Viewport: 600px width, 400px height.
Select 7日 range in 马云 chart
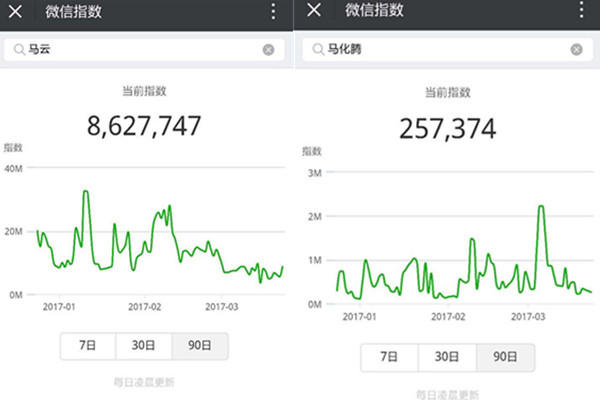(88, 346)
